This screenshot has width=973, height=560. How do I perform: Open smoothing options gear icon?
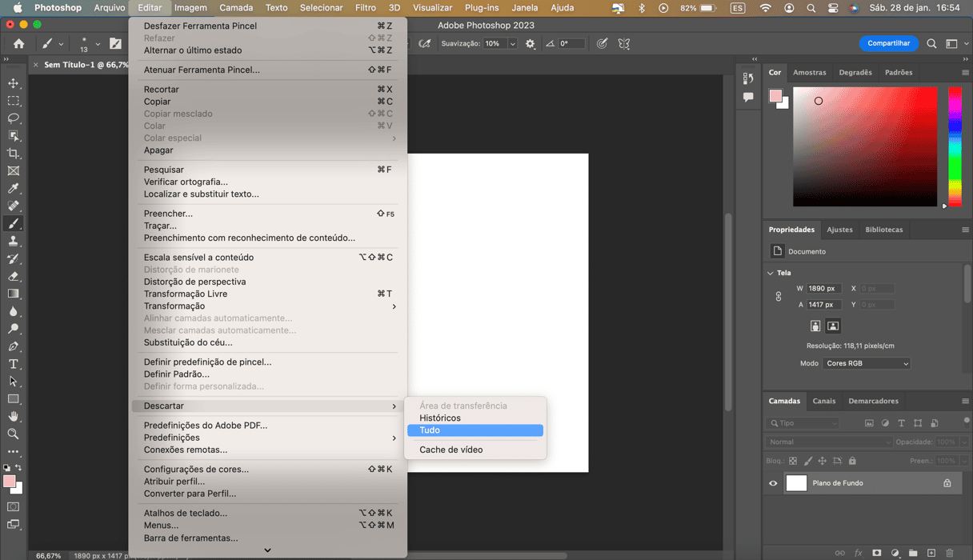530,44
